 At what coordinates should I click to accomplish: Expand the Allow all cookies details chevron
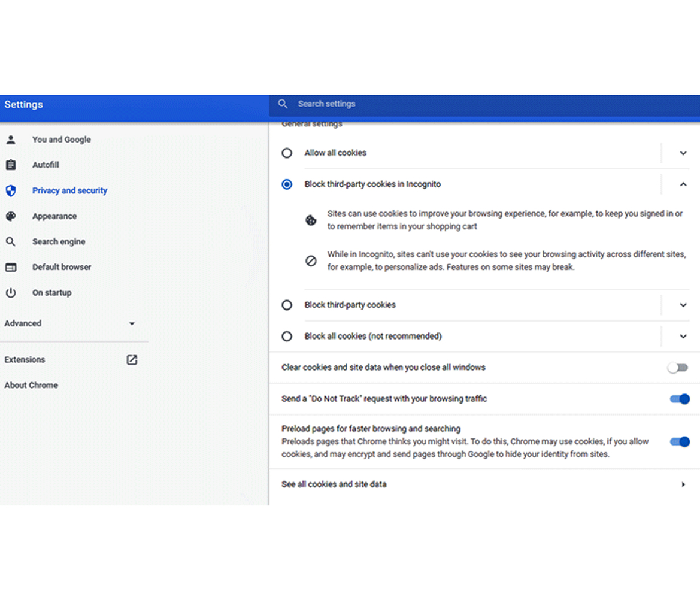[x=683, y=153]
